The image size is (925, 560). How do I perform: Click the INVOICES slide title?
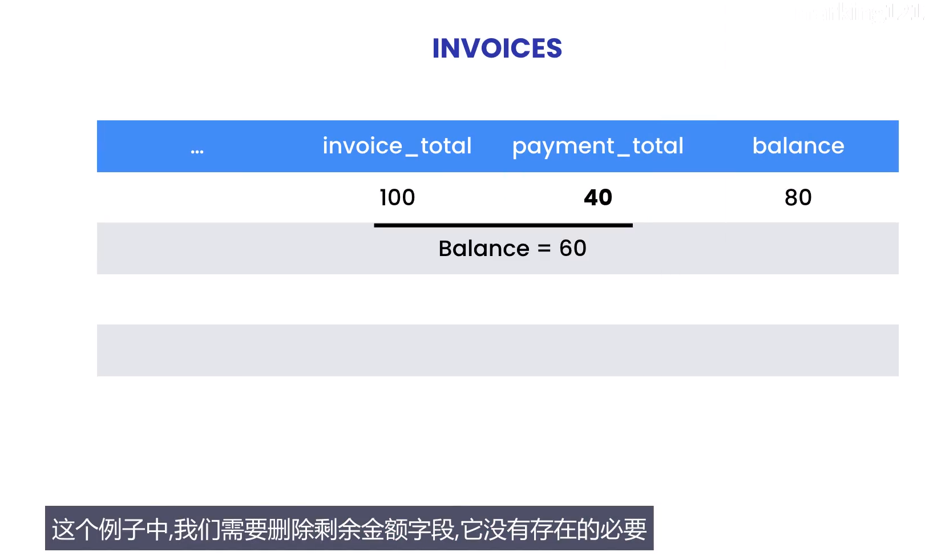click(497, 48)
